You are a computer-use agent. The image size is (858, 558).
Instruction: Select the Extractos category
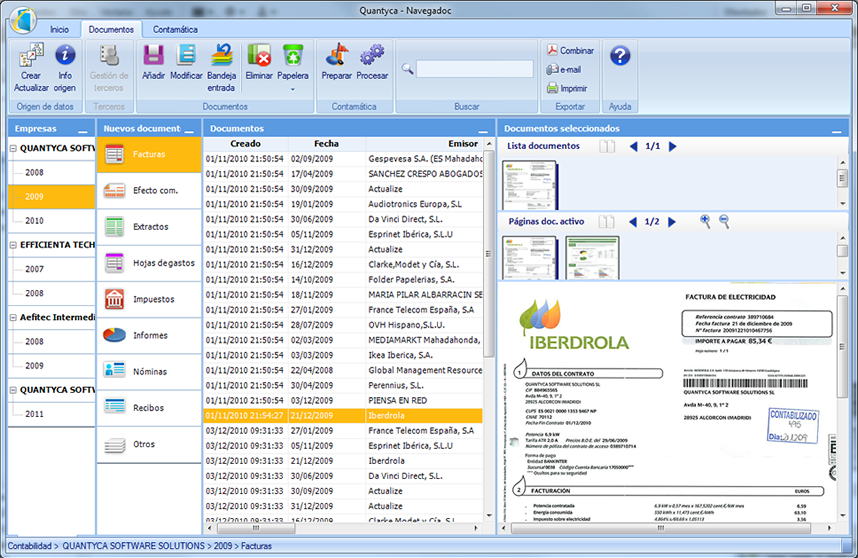tap(149, 226)
